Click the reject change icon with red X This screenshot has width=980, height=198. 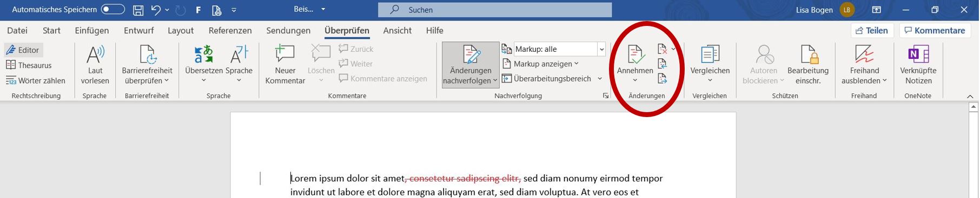pos(663,49)
